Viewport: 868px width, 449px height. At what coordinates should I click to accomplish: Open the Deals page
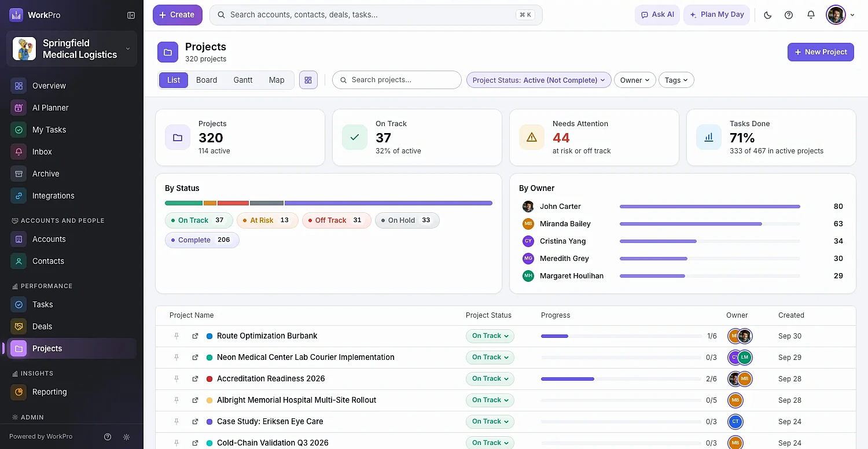click(x=72, y=326)
